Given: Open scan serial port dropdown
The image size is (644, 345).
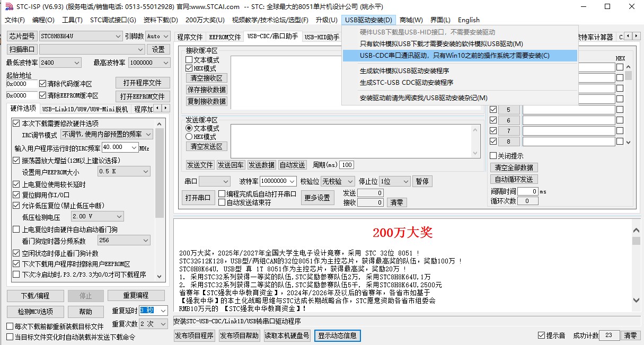Looking at the screenshot, I should (x=92, y=49).
